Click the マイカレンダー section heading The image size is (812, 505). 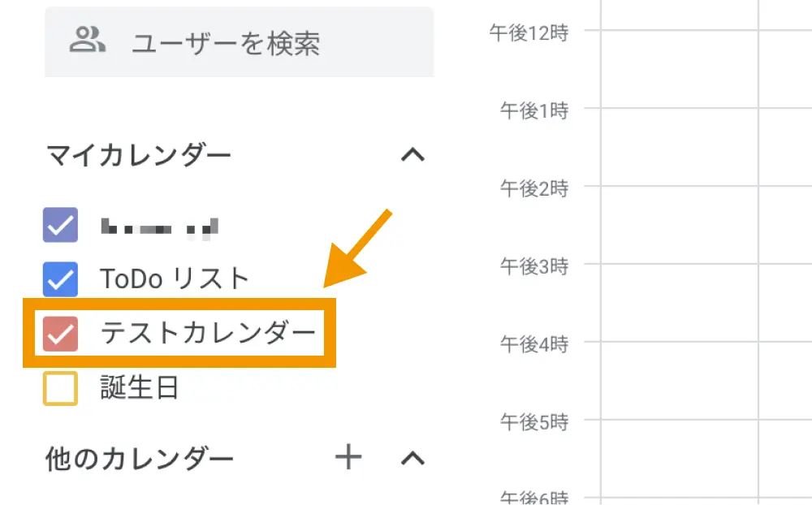(139, 154)
